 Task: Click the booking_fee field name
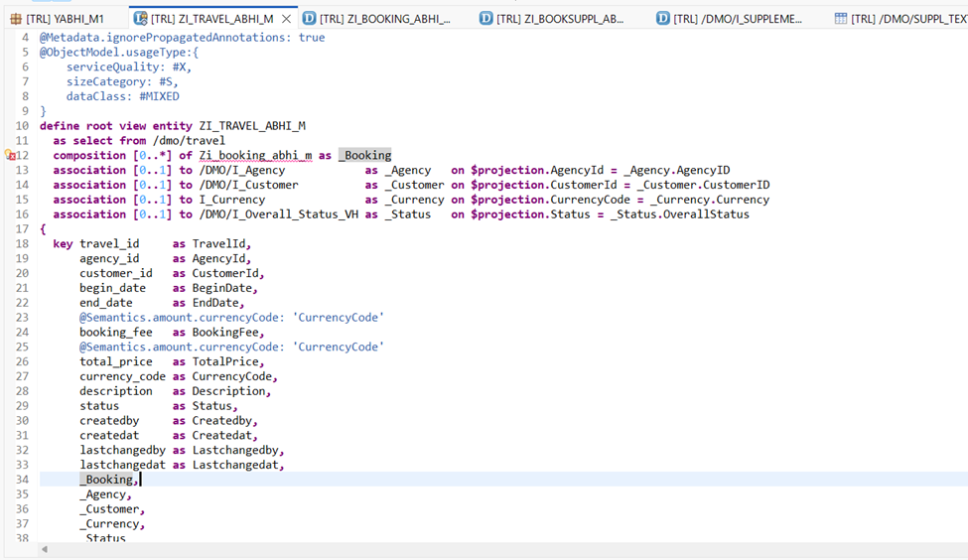115,332
